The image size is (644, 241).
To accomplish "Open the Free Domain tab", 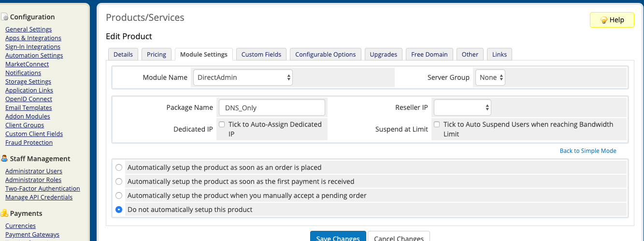I will click(430, 54).
